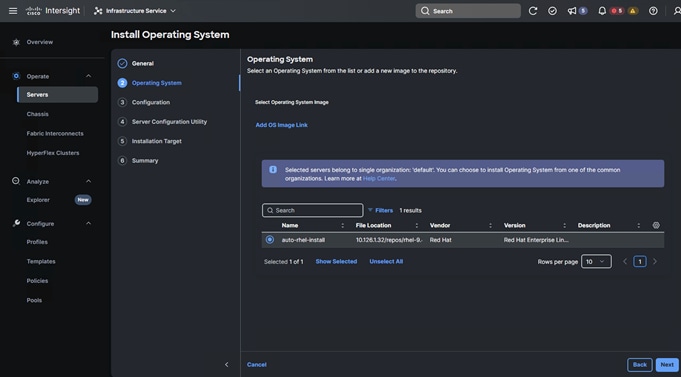Go to the previous table page arrow

(625, 261)
